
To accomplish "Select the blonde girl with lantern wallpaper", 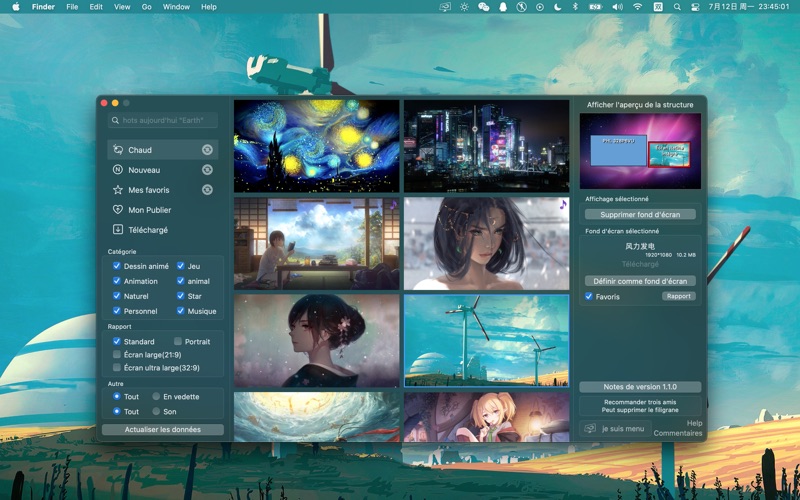I will tap(487, 417).
